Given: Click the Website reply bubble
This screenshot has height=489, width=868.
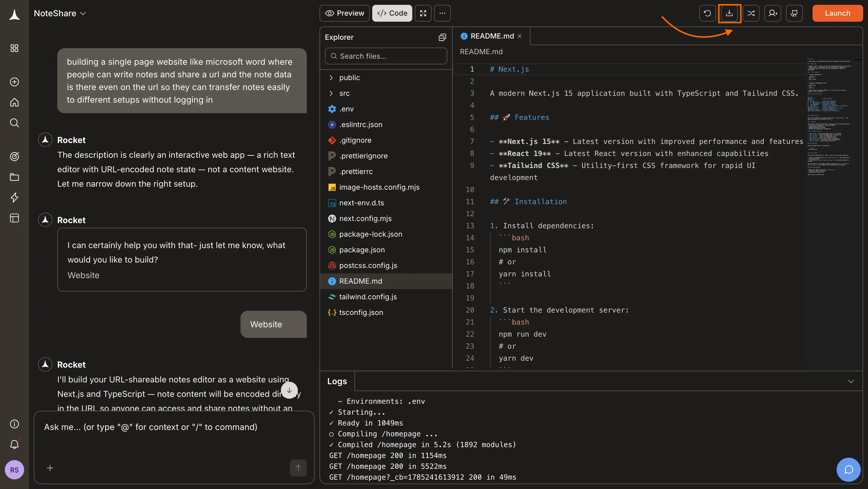Looking at the screenshot, I should pyautogui.click(x=273, y=324).
